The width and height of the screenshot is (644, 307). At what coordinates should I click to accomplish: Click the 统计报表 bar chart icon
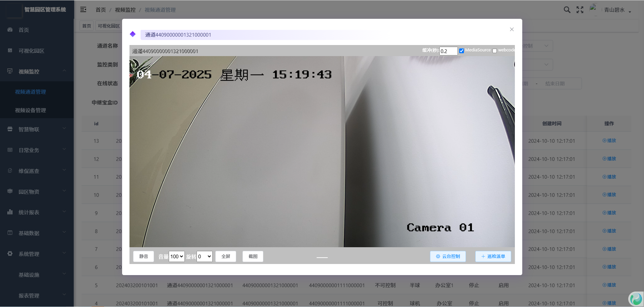(x=10, y=212)
